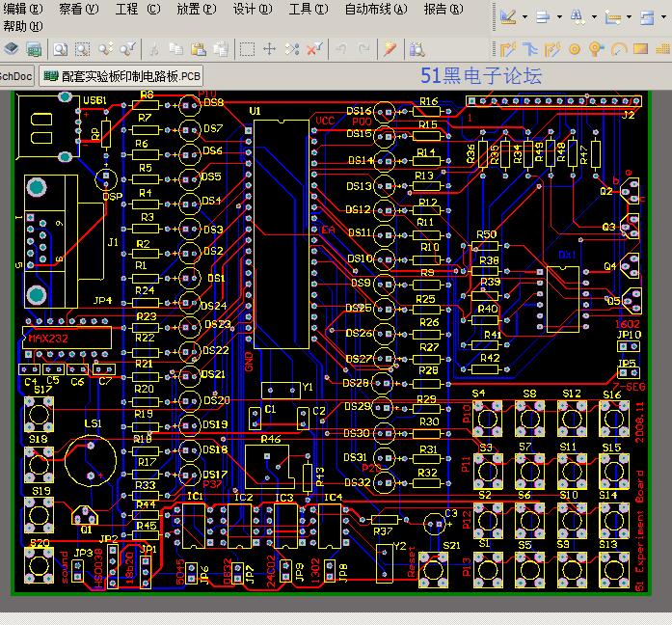Open the 自动布线(A) menu

pos(376,9)
